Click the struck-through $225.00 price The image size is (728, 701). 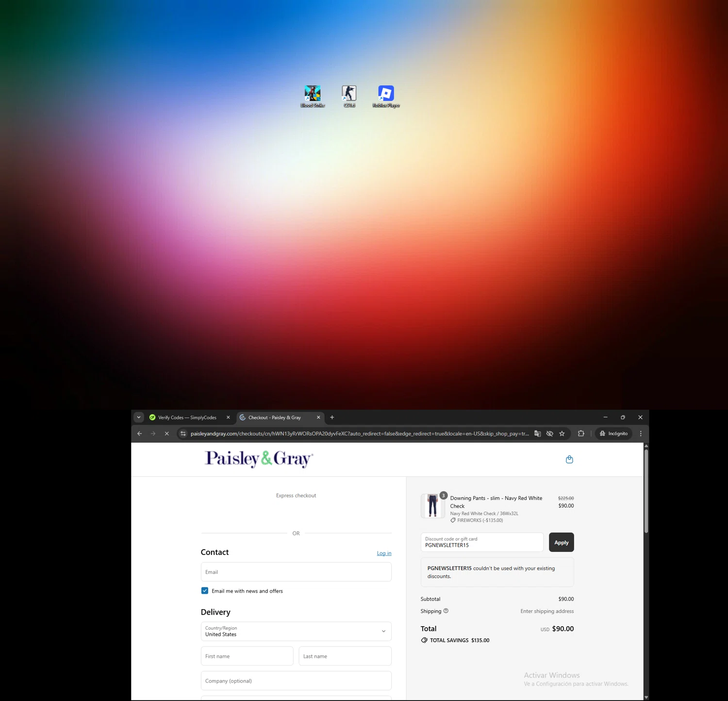[566, 498]
